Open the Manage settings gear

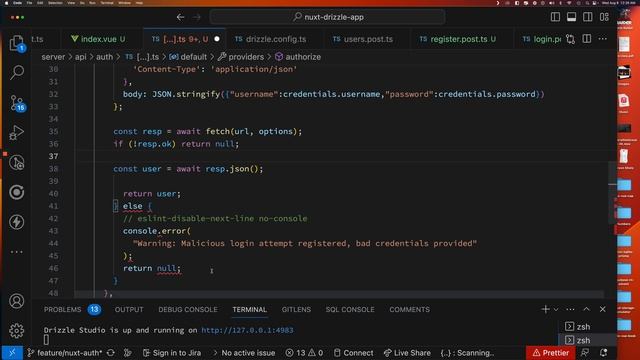[17, 331]
